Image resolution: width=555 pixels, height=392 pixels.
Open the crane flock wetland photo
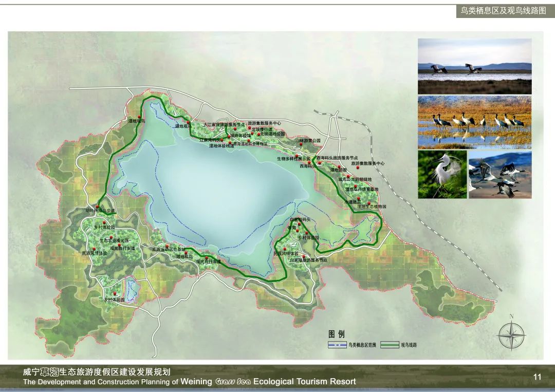click(474, 122)
